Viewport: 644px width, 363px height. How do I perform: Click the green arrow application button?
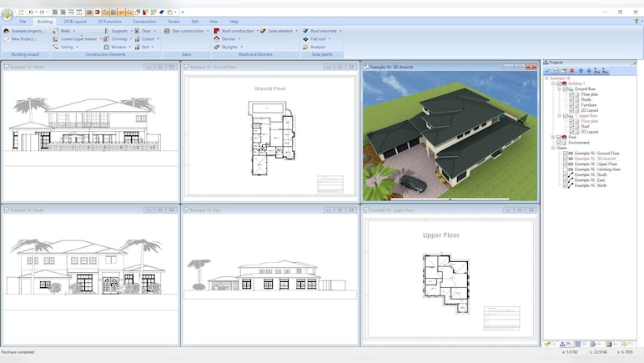pos(7,14)
